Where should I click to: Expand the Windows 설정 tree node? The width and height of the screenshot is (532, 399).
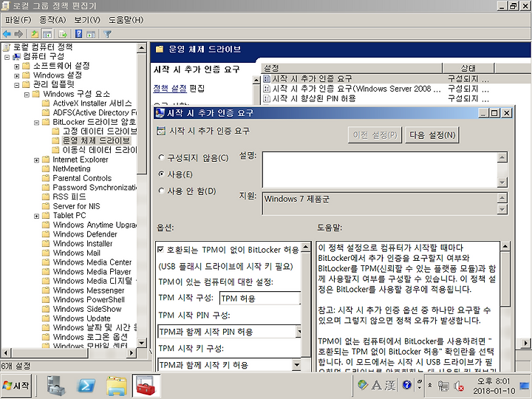point(16,75)
